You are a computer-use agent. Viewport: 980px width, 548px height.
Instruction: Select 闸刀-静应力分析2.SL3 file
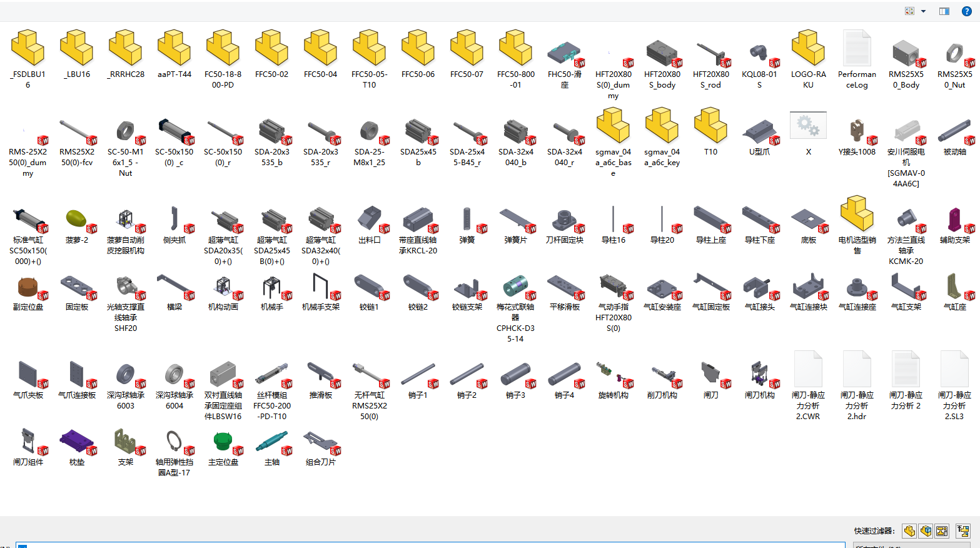tap(955, 385)
